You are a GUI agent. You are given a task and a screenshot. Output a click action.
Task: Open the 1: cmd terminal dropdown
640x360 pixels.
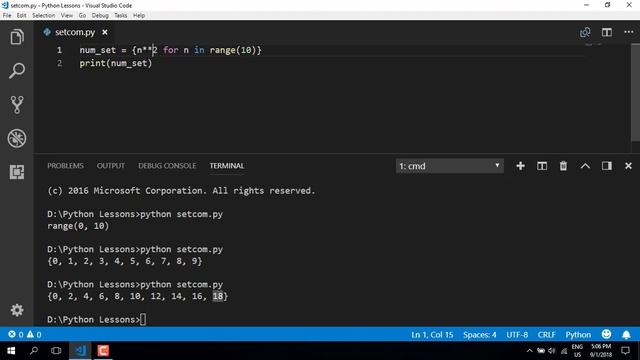tap(449, 166)
